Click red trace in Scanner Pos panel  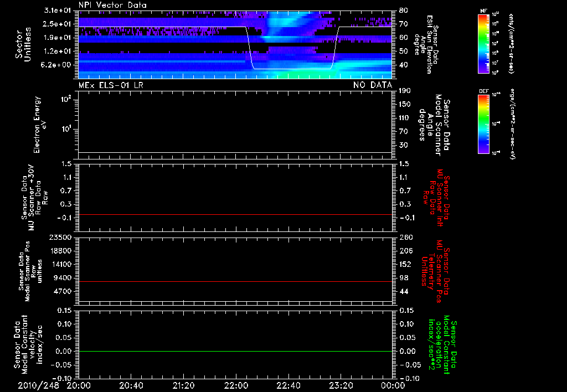point(235,281)
